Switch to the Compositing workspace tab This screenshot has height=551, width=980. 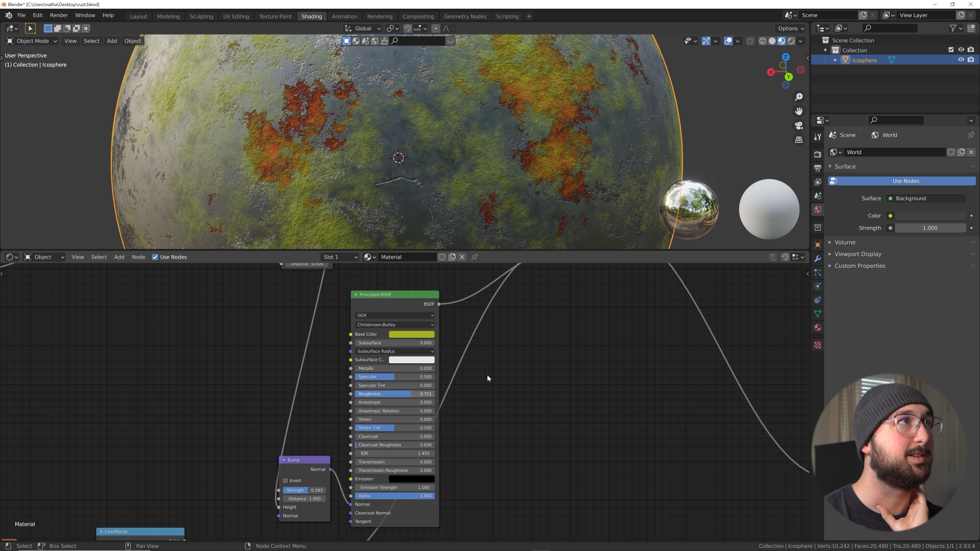pyautogui.click(x=418, y=16)
